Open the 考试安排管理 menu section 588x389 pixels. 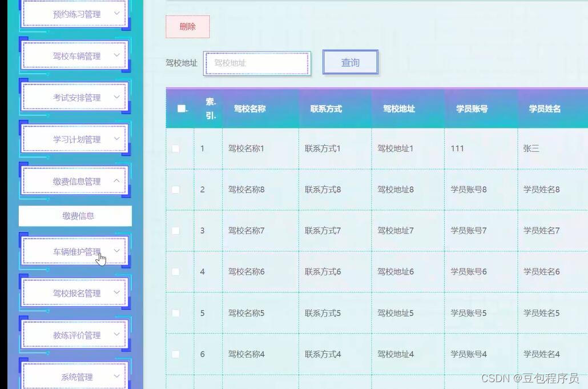coord(74,97)
